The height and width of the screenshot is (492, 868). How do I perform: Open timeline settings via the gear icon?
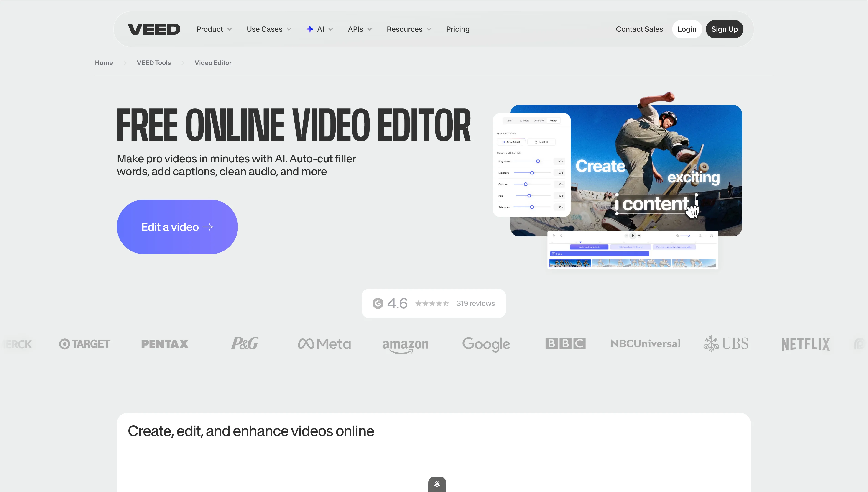point(712,236)
